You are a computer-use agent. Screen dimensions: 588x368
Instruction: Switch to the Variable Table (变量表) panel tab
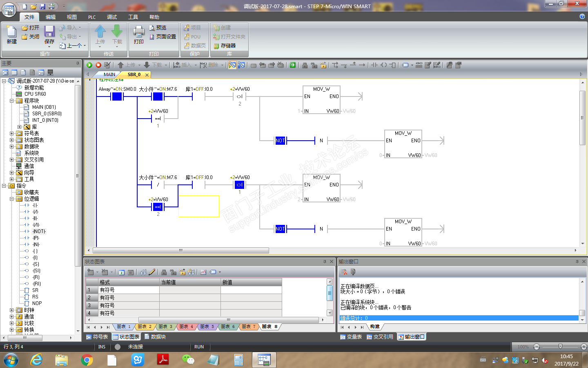coord(351,337)
